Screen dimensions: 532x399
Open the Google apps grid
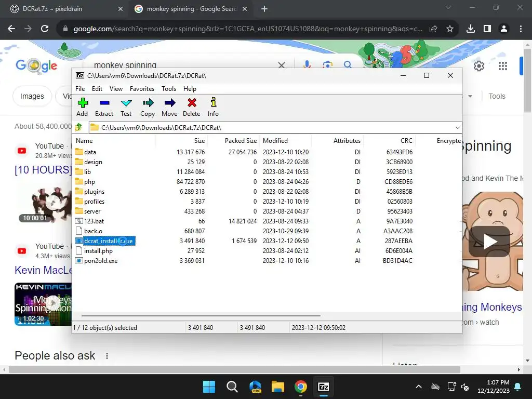pos(503,66)
